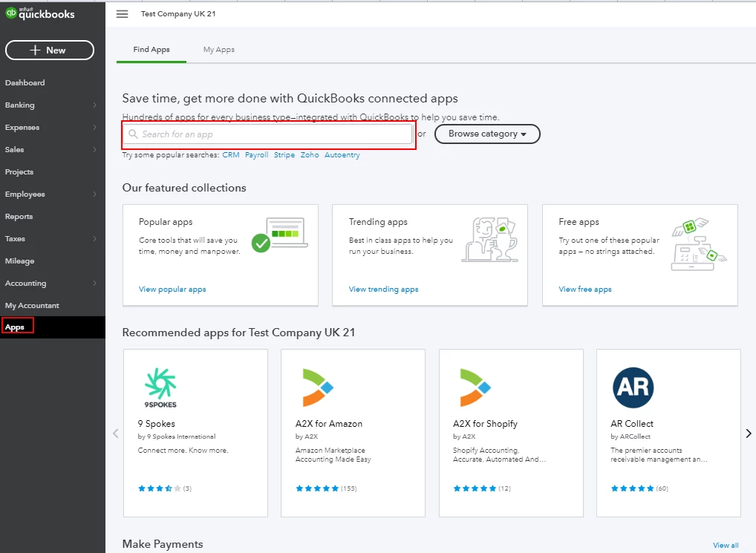Open Reports in the sidebar
This screenshot has width=756, height=553.
(19, 216)
